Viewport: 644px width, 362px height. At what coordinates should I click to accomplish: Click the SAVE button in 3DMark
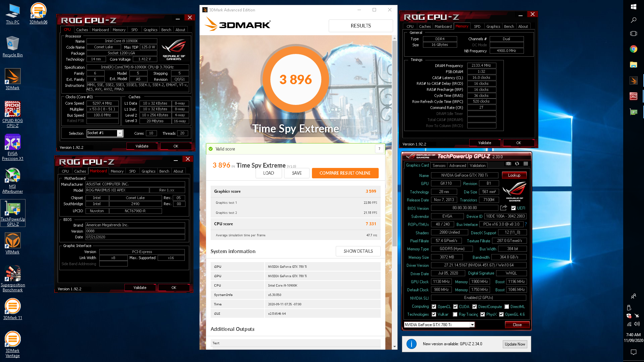(x=297, y=173)
